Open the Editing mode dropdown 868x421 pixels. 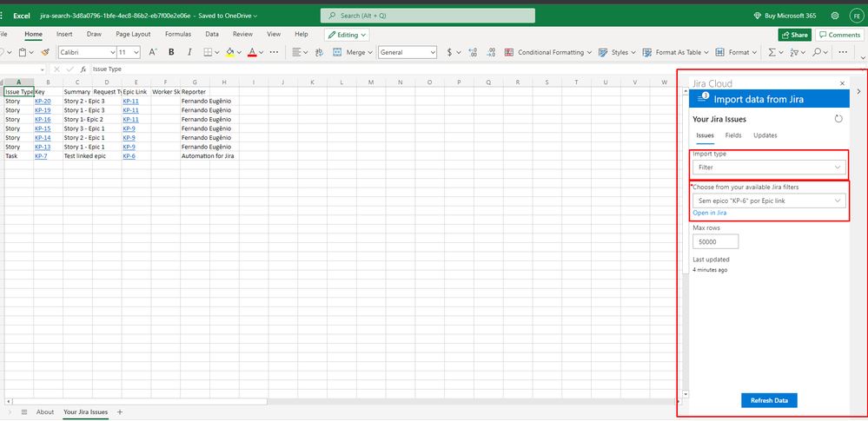347,35
